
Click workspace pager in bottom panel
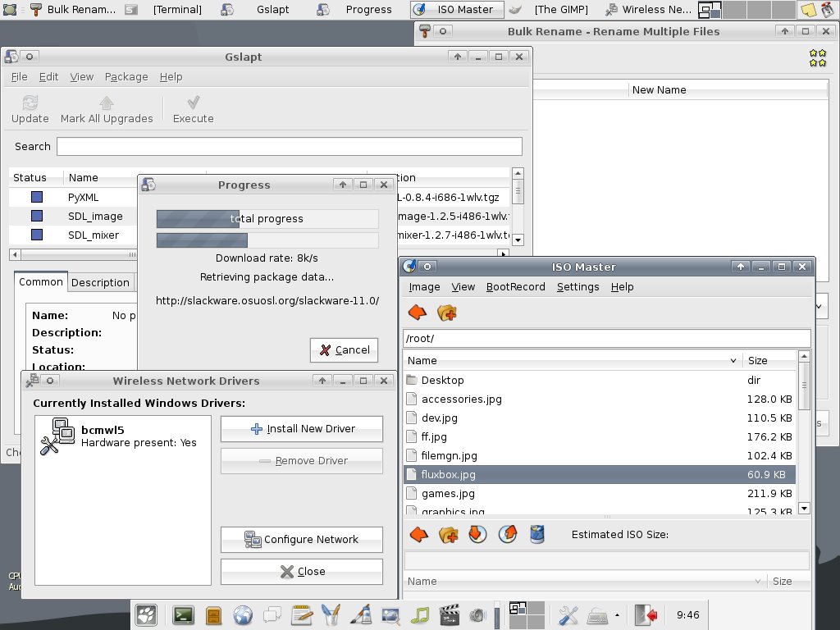(526, 615)
